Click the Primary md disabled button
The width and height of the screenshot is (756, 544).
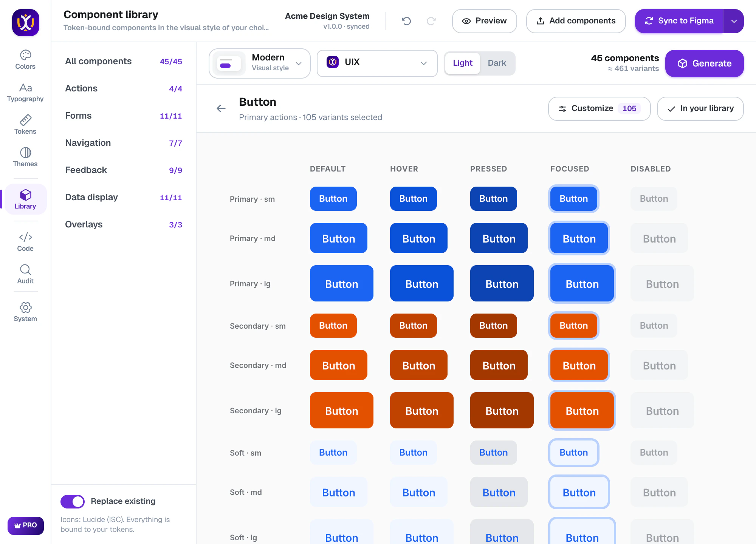tap(659, 238)
